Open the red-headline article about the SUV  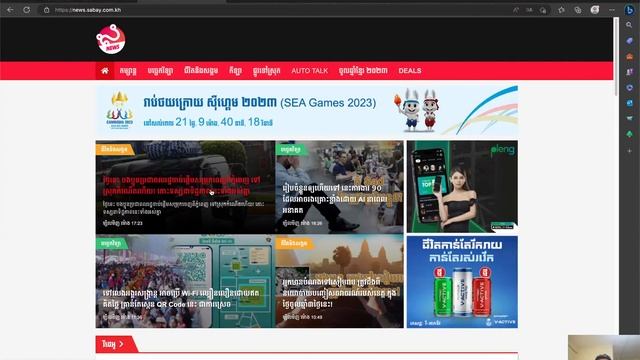(186, 187)
